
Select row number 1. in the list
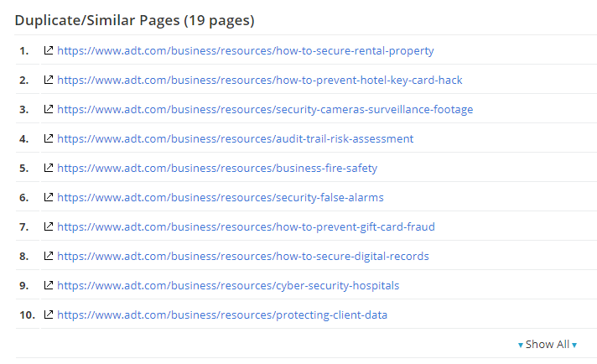(x=24, y=50)
